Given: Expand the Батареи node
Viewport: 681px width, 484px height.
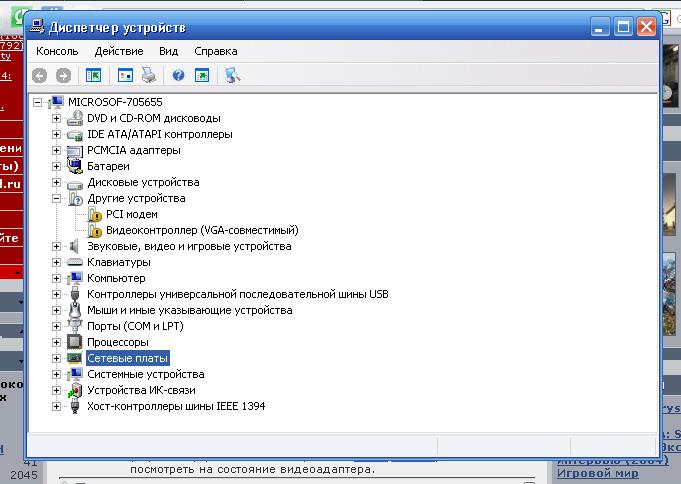Looking at the screenshot, I should coord(56,166).
